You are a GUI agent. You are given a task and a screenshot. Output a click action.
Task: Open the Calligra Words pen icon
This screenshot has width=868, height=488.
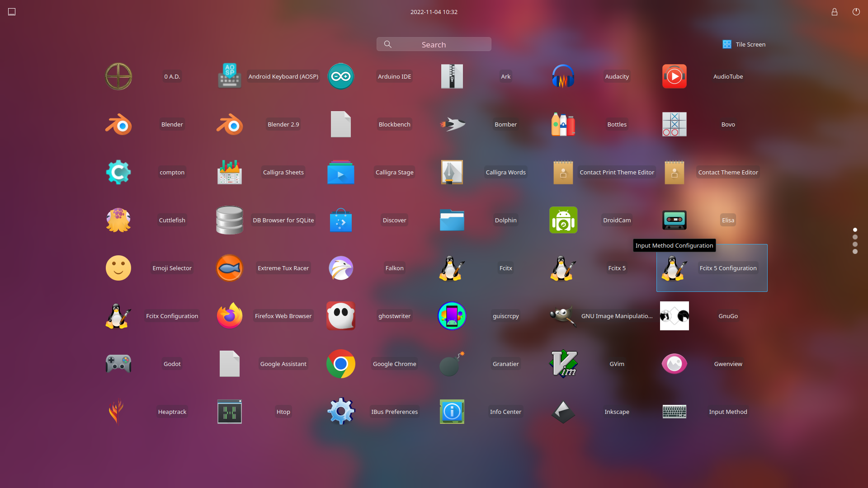point(452,172)
